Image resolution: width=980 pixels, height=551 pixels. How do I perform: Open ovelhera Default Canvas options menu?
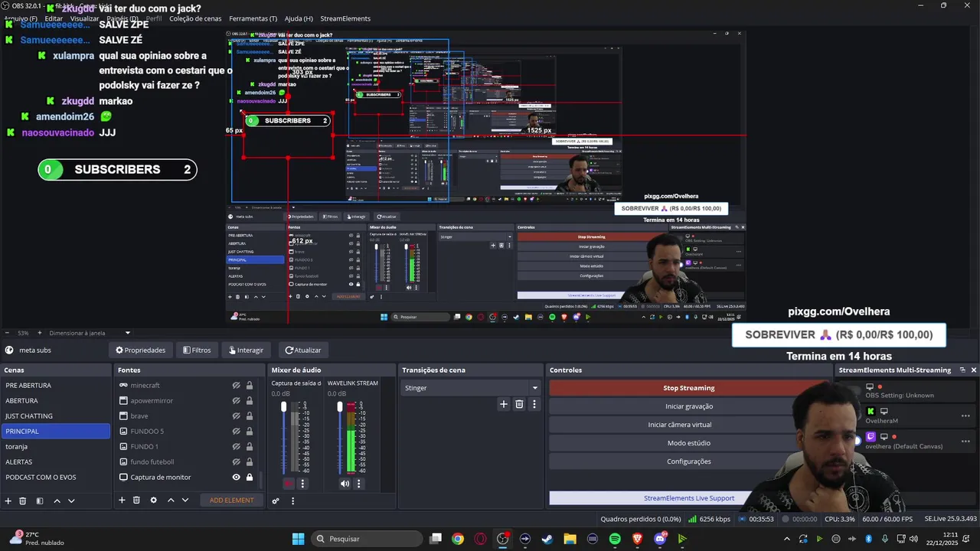point(965,440)
